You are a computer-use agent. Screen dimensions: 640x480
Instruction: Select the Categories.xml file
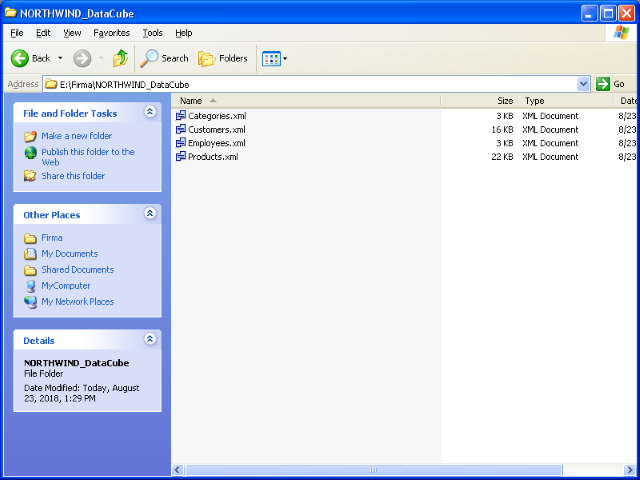coord(217,116)
